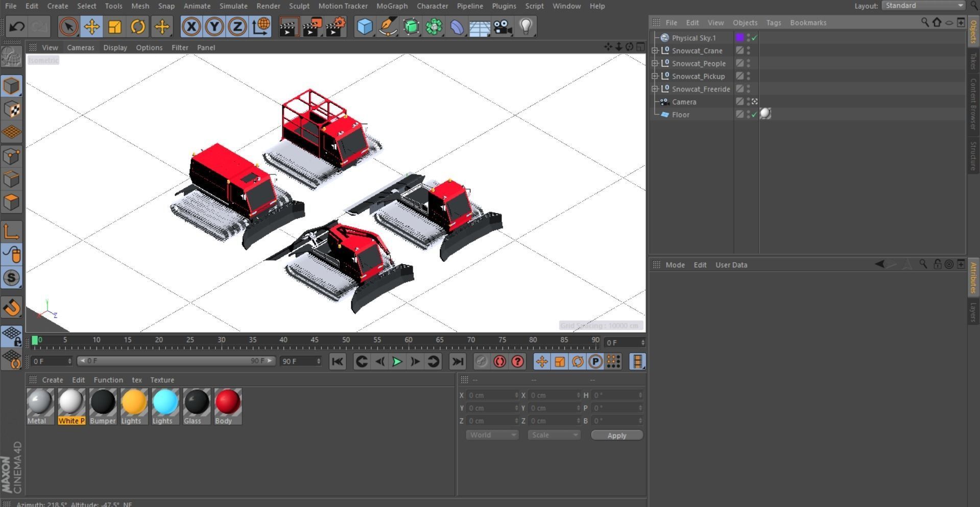
Task: Add a Camera object icon
Action: tap(503, 27)
